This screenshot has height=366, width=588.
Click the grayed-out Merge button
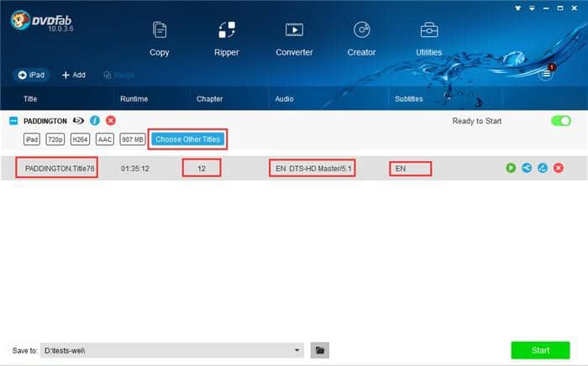coord(119,75)
